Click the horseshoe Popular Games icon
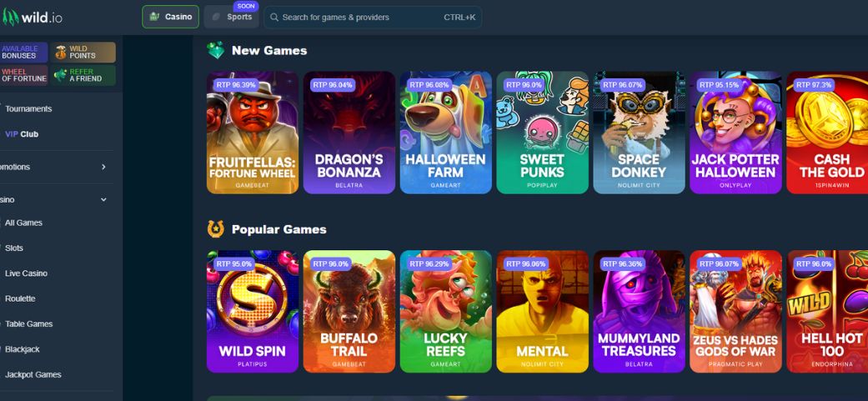The width and height of the screenshot is (868, 401). 215,229
